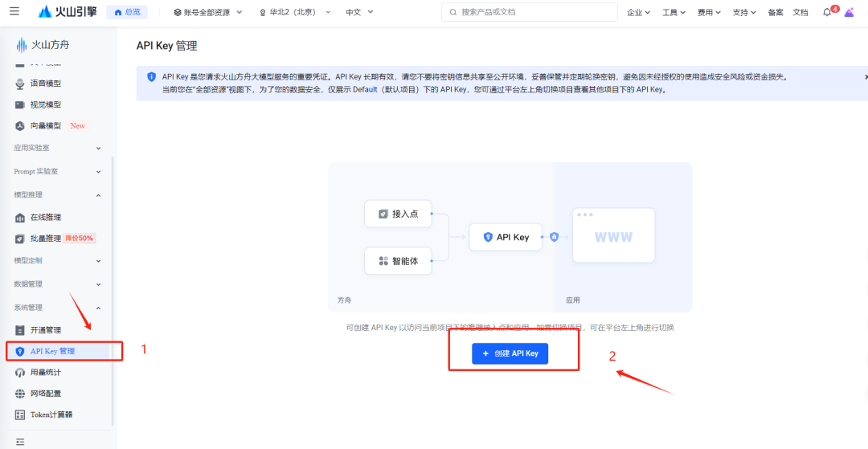
Task: Click the New badge beside 向量模型
Action: point(77,126)
